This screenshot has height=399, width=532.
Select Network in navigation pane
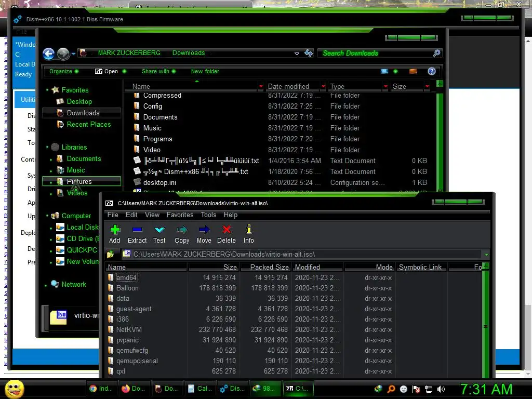tap(74, 284)
